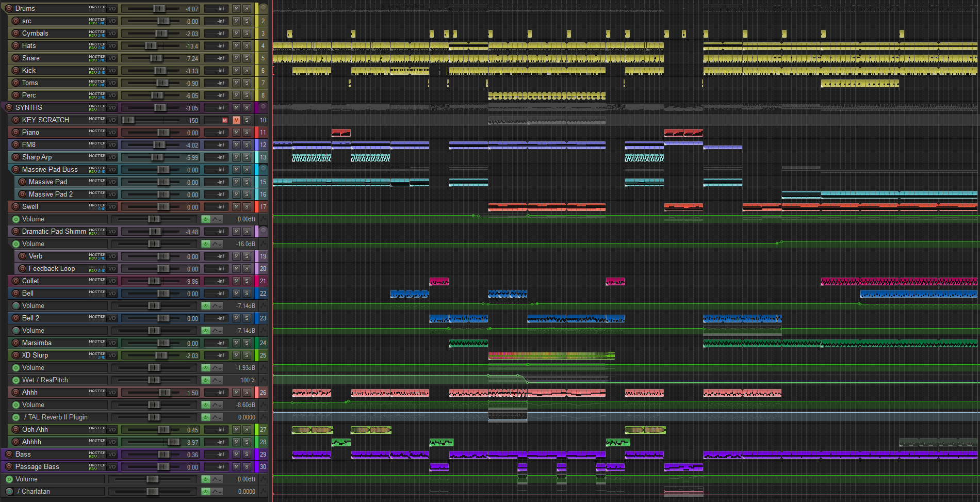The height and width of the screenshot is (502, 980).
Task: Arm the Marsimba track for recording
Action: coord(15,343)
